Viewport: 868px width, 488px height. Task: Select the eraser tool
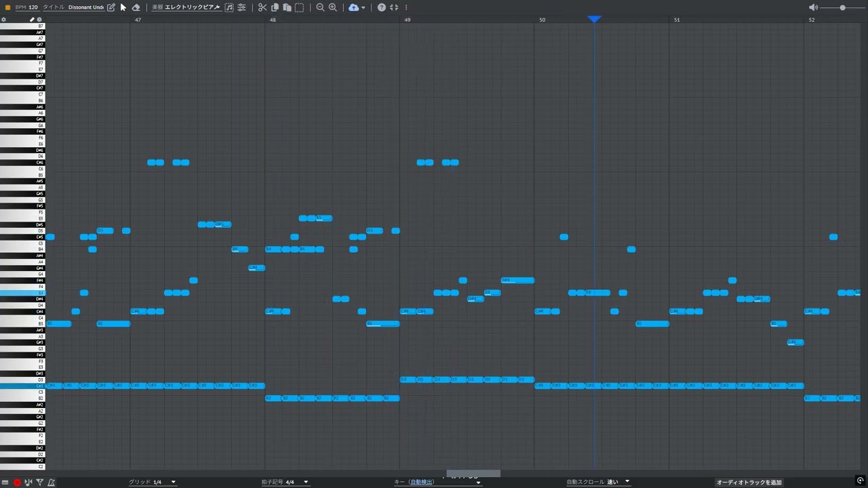pyautogui.click(x=136, y=7)
